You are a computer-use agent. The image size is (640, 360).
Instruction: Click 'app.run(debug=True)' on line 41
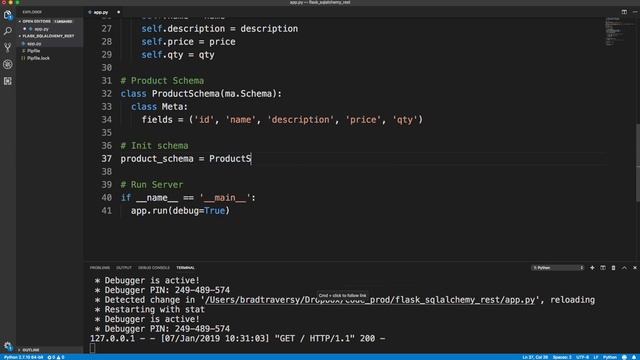point(180,211)
